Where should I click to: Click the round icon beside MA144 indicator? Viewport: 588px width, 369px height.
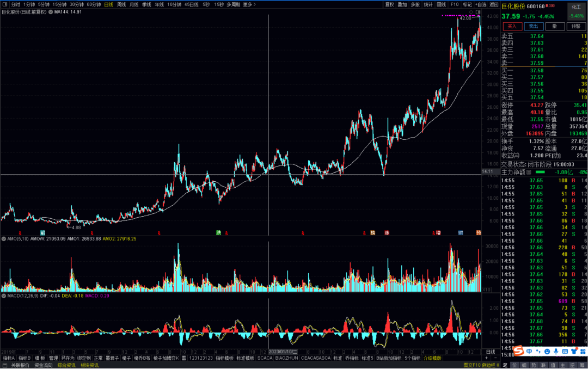coord(51,11)
